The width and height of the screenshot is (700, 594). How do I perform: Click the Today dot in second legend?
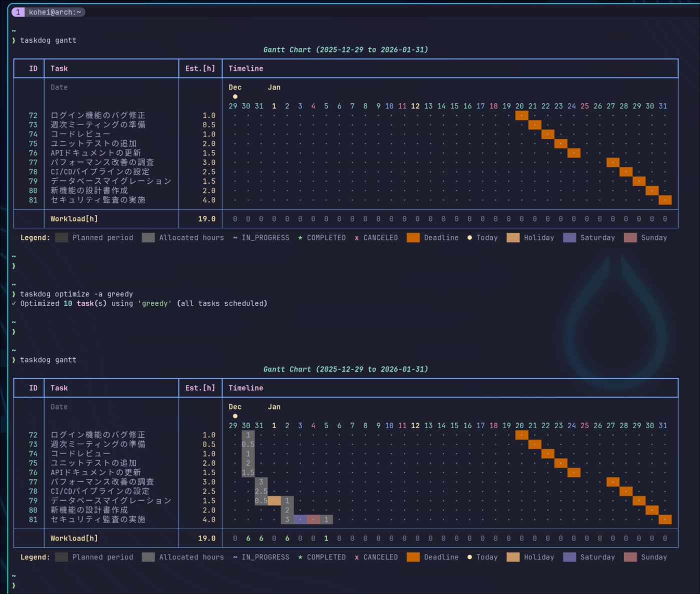pos(469,557)
